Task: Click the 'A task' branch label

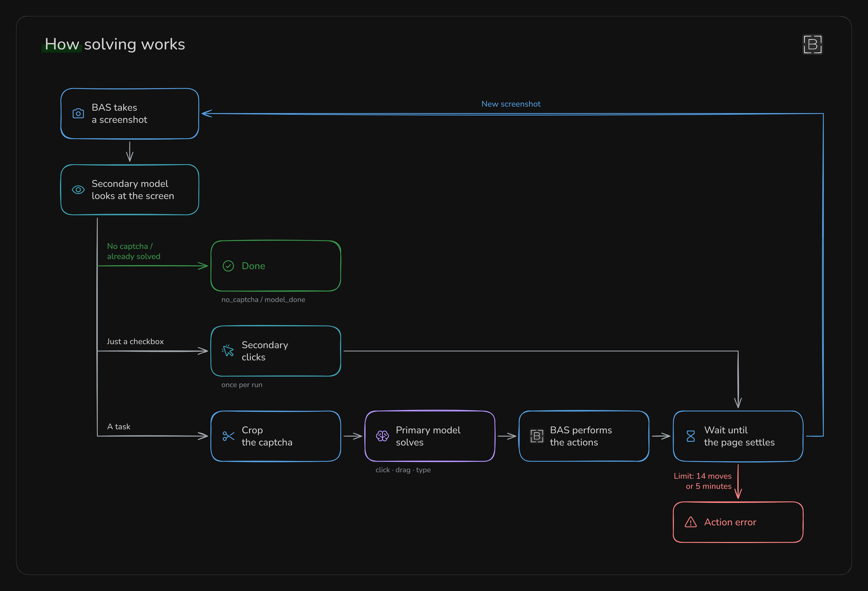Action: coord(119,426)
